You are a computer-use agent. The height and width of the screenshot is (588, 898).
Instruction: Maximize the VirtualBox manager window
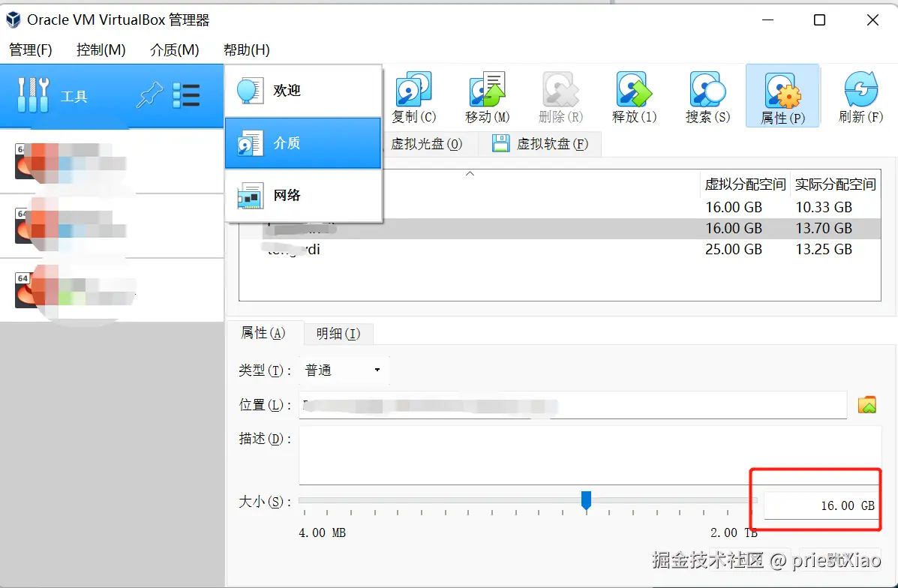point(819,20)
